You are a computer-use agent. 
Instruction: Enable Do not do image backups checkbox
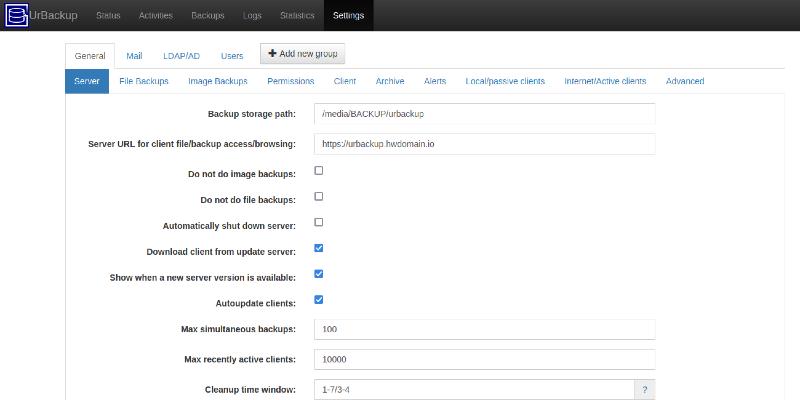coord(319,171)
